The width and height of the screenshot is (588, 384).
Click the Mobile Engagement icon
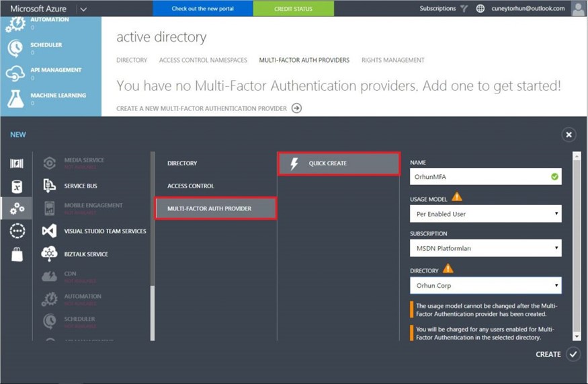coord(49,208)
